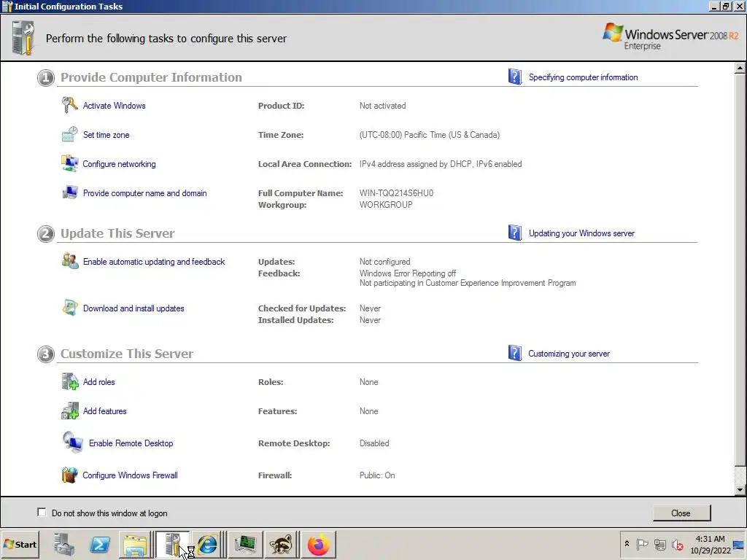Open Internet Explorer from the taskbar
747x560 pixels.
pos(207,544)
